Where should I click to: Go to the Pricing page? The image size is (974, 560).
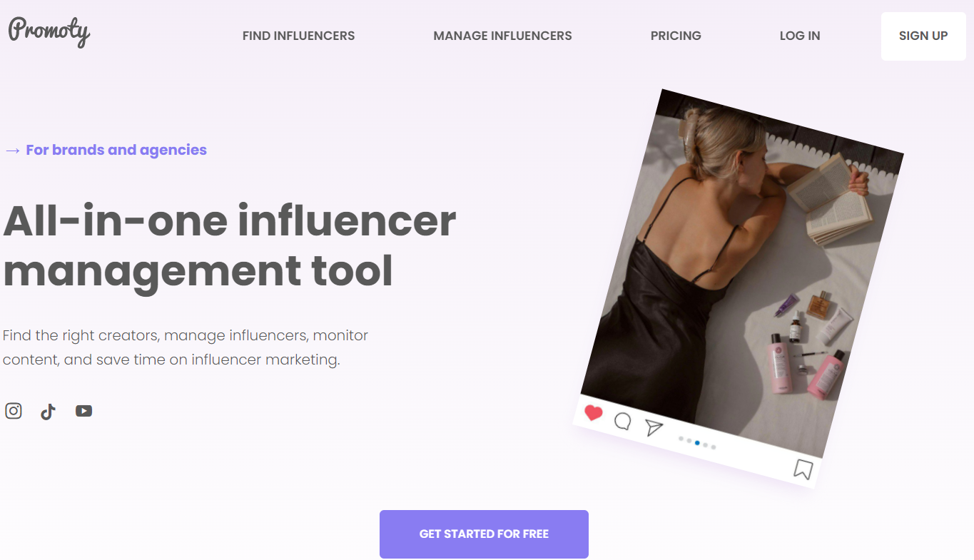[x=676, y=36]
